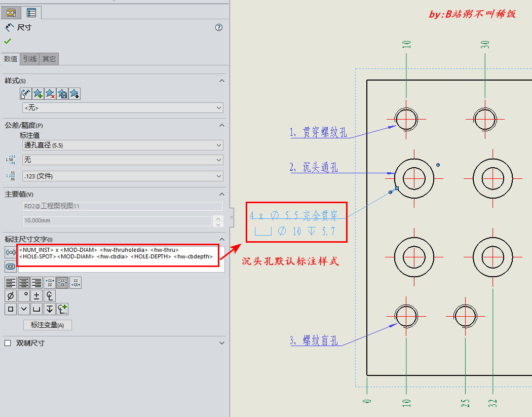Select the 2、沉头通孔 note
Viewport: 532px width, 417px height.
(314, 167)
